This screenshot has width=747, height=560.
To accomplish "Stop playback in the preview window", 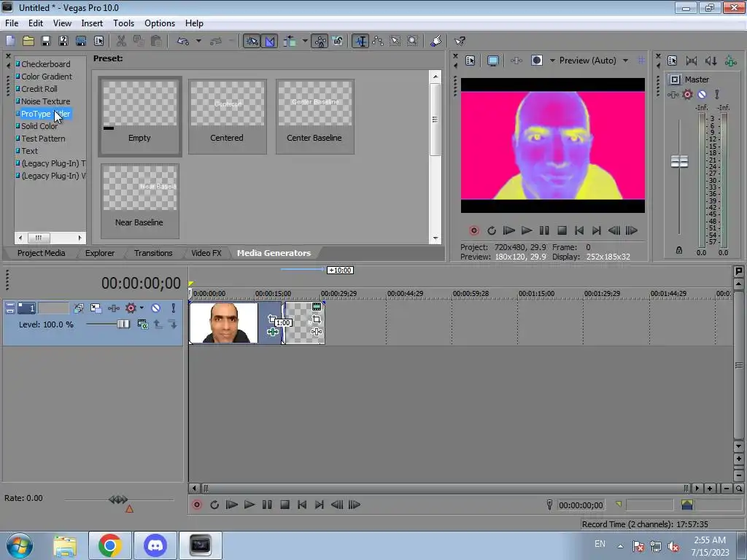I will pyautogui.click(x=562, y=230).
